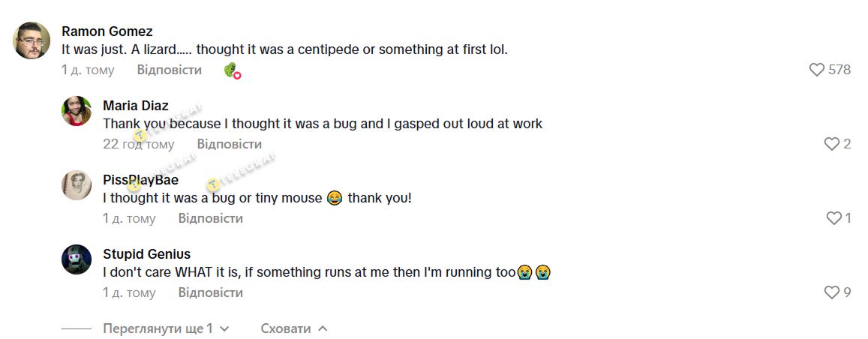The height and width of the screenshot is (339, 868).
Task: Click the 578 like count on Ramon's comment
Action: point(839,70)
